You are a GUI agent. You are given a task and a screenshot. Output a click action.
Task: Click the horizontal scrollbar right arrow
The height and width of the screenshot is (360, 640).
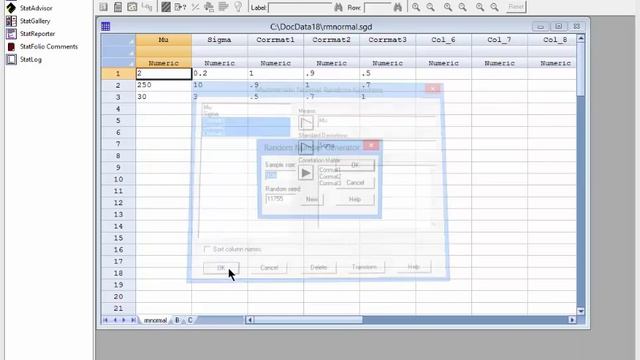572,320
